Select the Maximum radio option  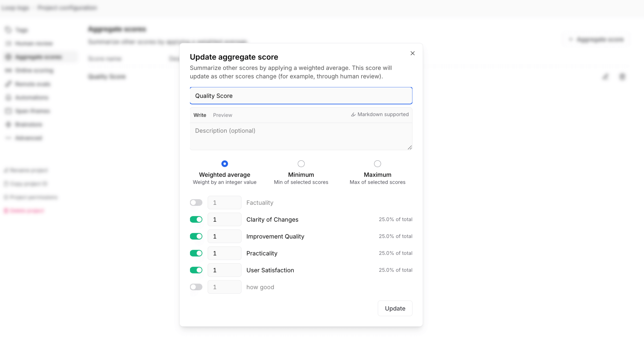pyautogui.click(x=377, y=163)
